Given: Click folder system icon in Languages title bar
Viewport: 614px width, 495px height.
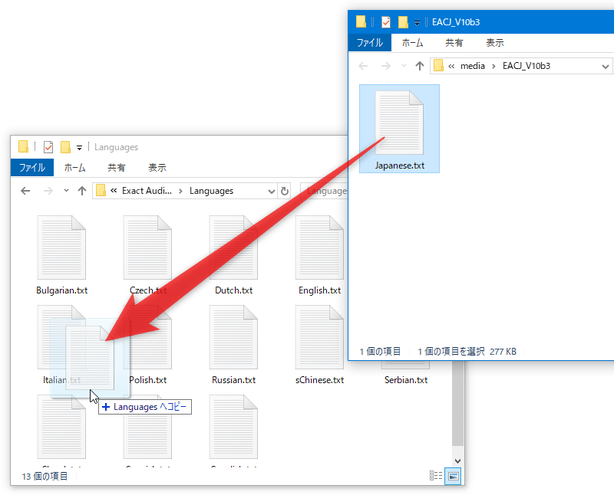Looking at the screenshot, I should pos(23,147).
